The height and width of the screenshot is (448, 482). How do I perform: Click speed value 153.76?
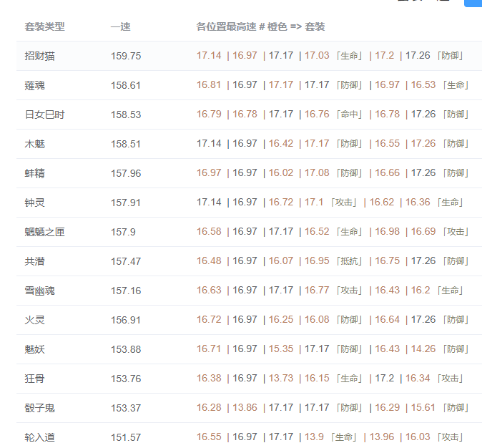point(126,379)
